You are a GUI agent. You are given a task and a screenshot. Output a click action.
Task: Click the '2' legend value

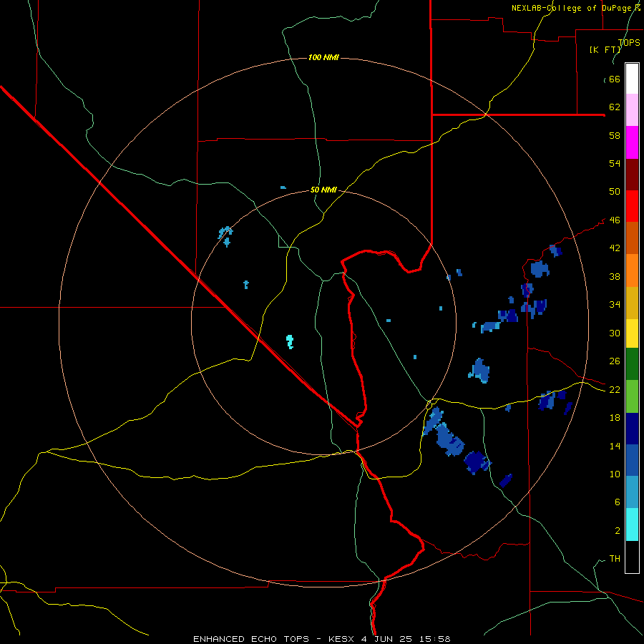click(x=618, y=531)
